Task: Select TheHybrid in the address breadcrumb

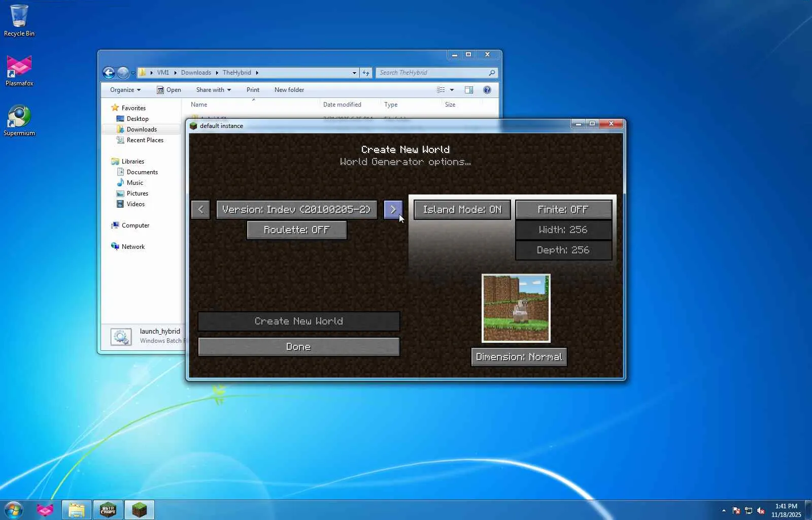Action: click(x=237, y=73)
